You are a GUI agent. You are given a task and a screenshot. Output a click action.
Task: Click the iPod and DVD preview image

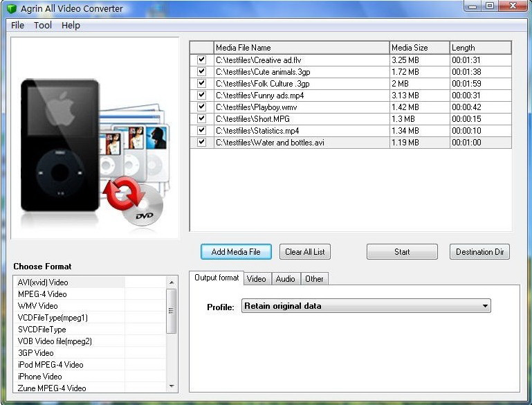pyautogui.click(x=95, y=138)
